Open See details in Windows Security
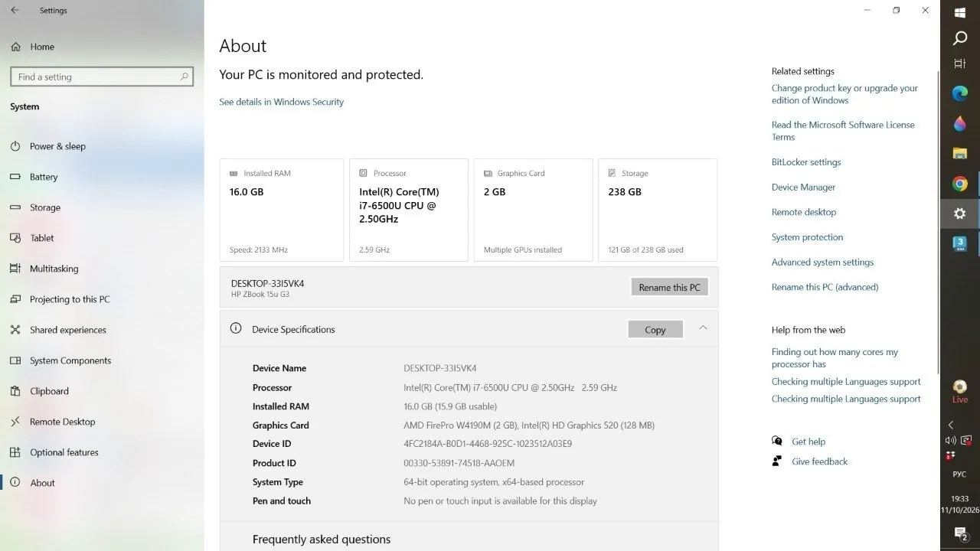Screen dimensions: 980x551 [281, 102]
